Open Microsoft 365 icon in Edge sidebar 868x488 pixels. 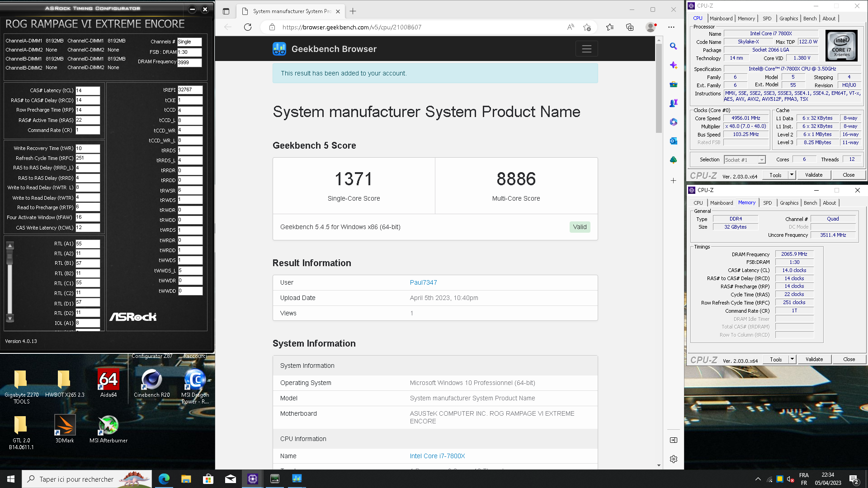tap(673, 122)
